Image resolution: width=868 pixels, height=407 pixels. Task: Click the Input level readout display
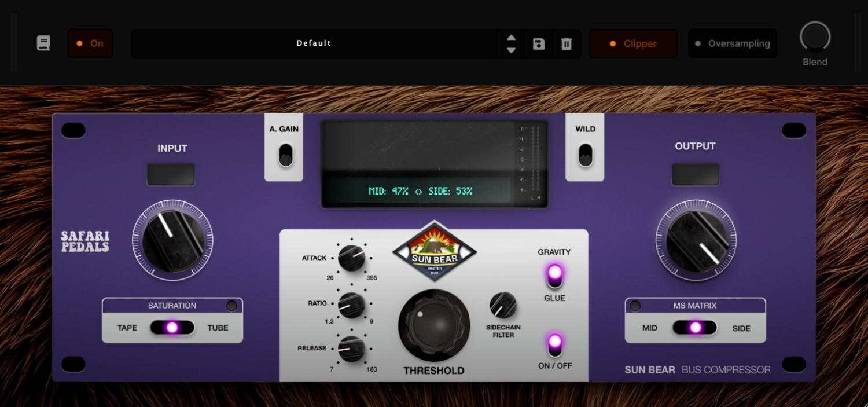(171, 174)
